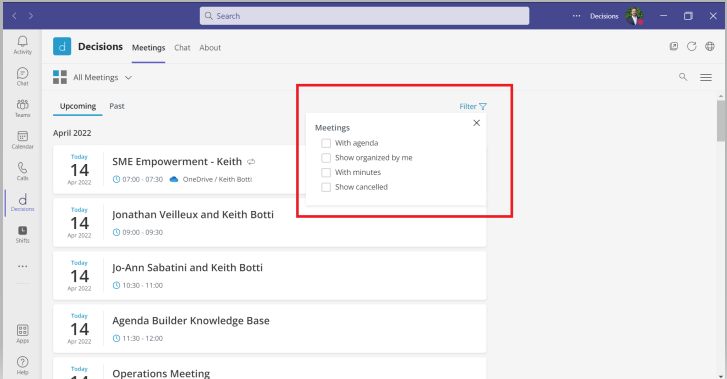
Task: Reload the Decisions tab
Action: (x=692, y=46)
